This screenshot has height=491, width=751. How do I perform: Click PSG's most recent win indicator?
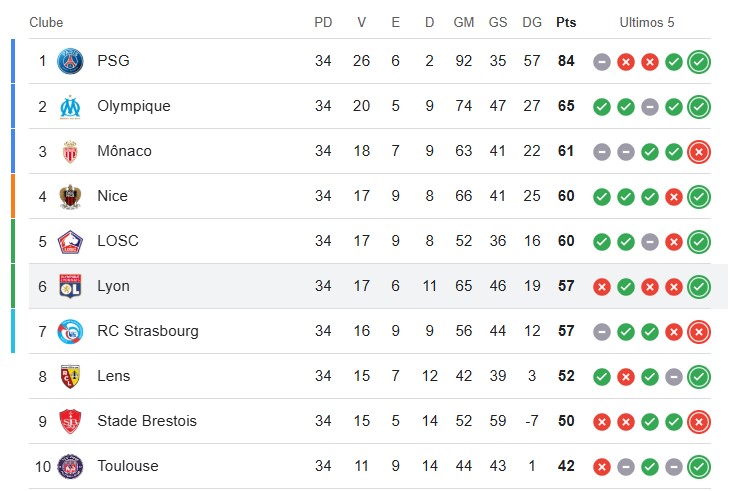coord(699,62)
